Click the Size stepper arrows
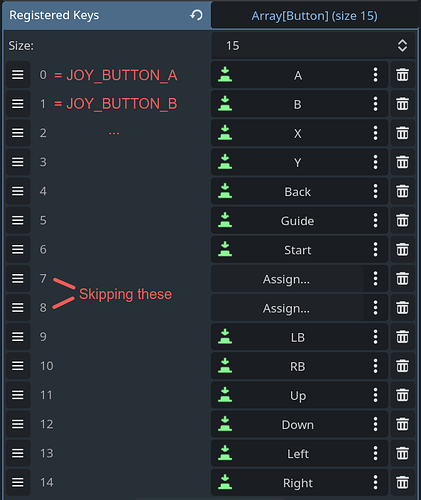 click(402, 46)
